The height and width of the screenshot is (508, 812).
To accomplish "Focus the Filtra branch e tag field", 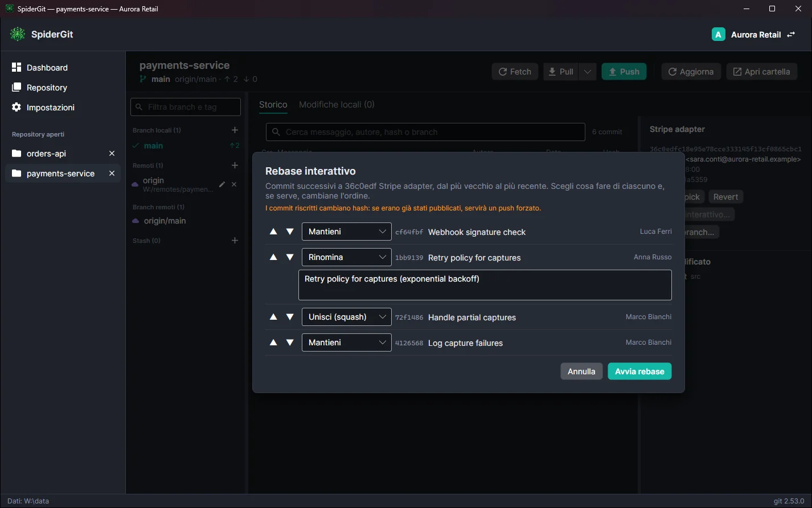I will (186, 107).
